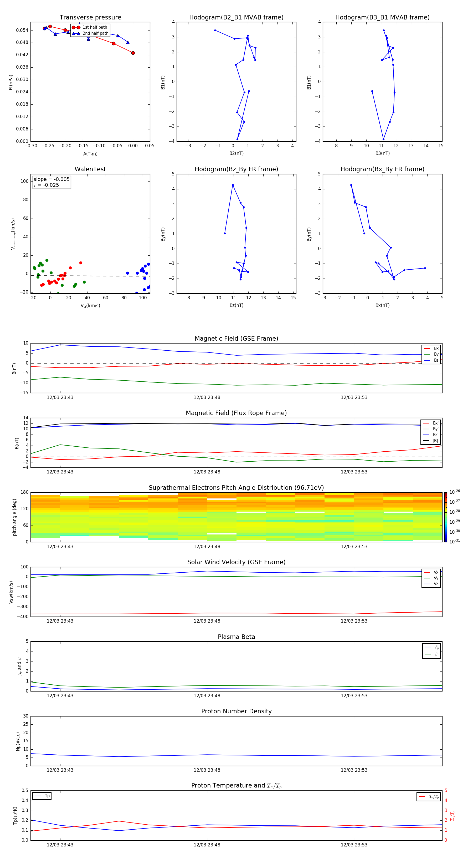Click the dashed fit line in WalenTest plot
This screenshot has width=473, height=868.
90,276
